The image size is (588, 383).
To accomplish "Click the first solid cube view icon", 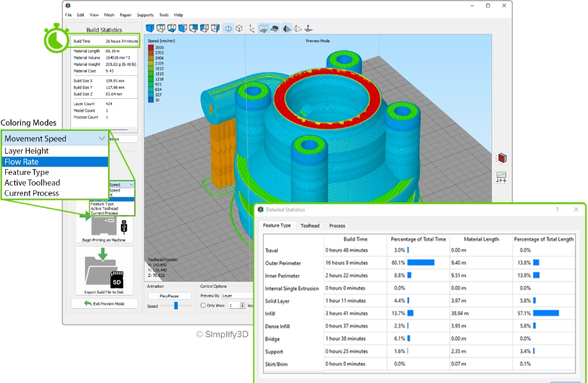I will (151, 28).
